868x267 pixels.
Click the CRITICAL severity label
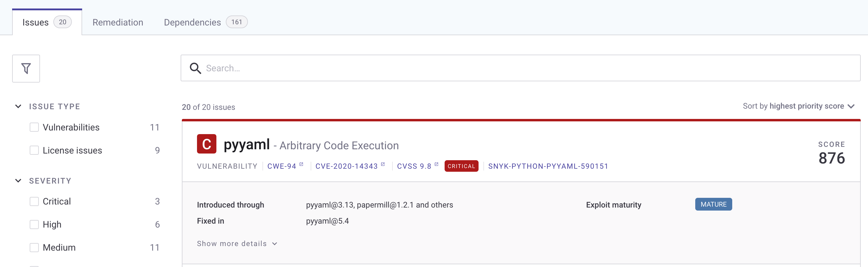click(461, 166)
